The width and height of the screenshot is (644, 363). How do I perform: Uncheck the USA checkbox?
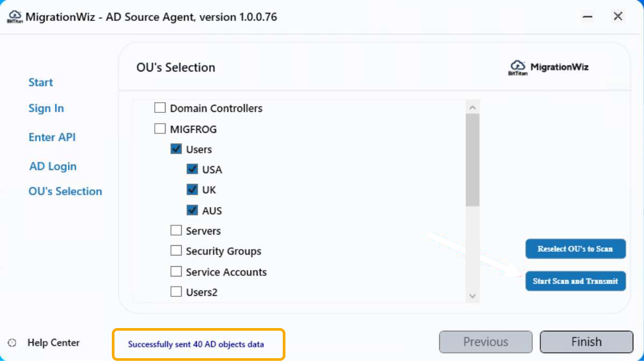tap(192, 169)
